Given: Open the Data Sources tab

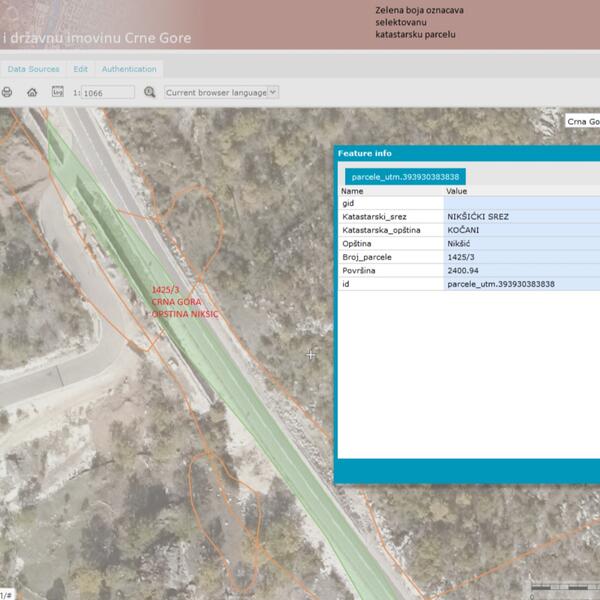Looking at the screenshot, I should (x=32, y=69).
